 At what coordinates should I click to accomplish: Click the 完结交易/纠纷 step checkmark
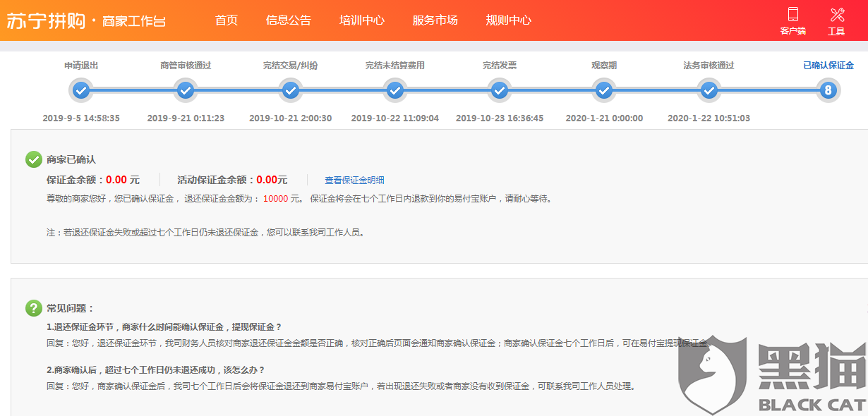pyautogui.click(x=290, y=90)
